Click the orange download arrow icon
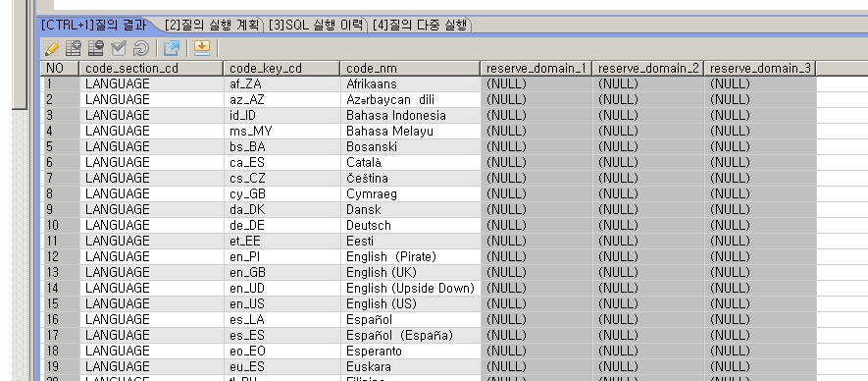The image size is (868, 381). (x=202, y=49)
